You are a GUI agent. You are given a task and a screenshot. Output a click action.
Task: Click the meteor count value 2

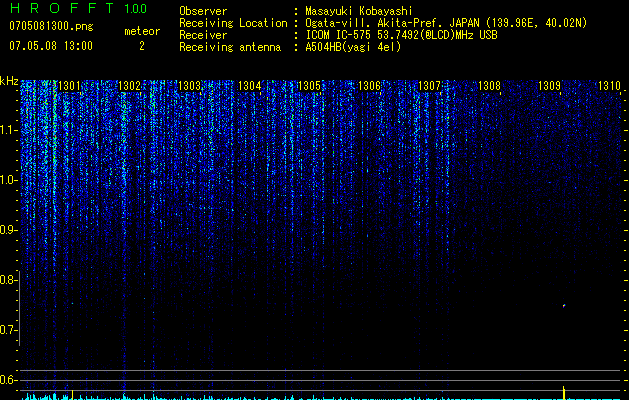coord(142,46)
